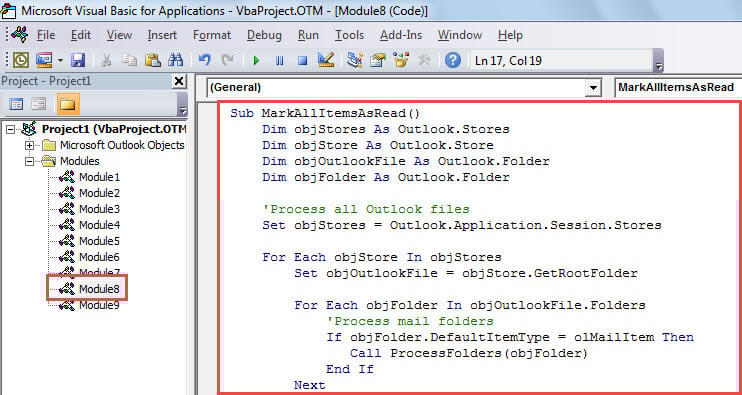Select the Modules folder in tree
This screenshot has height=395, width=742.
tap(80, 161)
